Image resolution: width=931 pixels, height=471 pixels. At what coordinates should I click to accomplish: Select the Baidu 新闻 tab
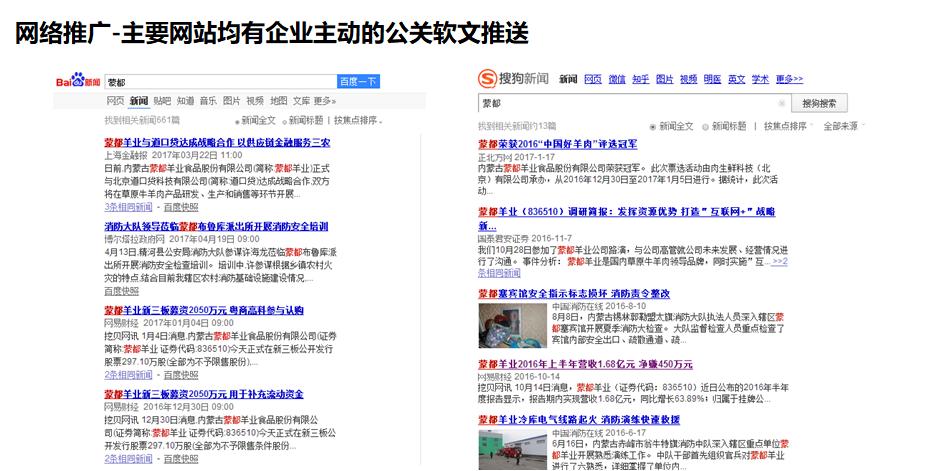(139, 101)
